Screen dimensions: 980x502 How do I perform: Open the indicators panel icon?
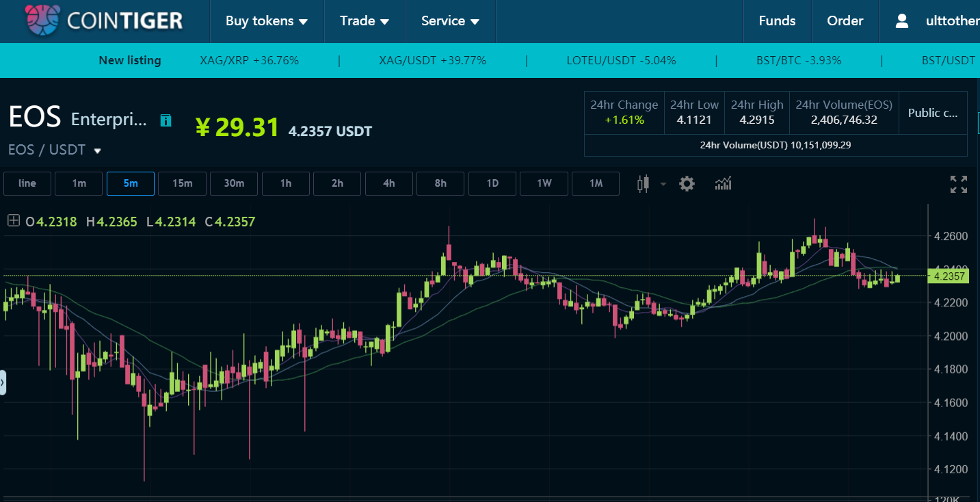click(723, 183)
